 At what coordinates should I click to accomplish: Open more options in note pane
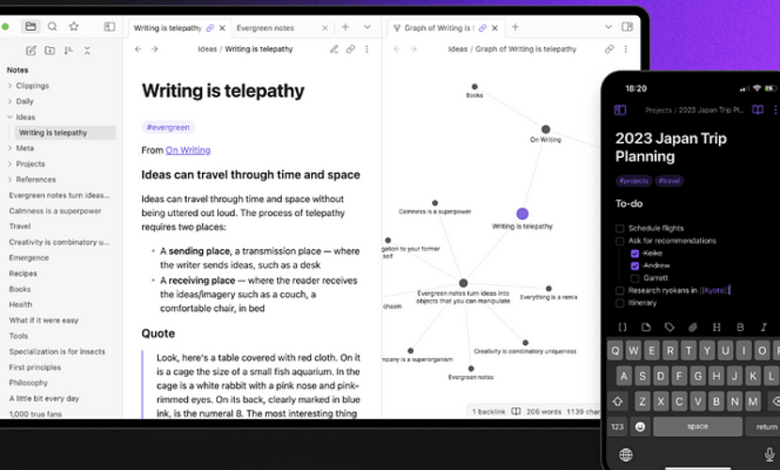click(x=367, y=49)
